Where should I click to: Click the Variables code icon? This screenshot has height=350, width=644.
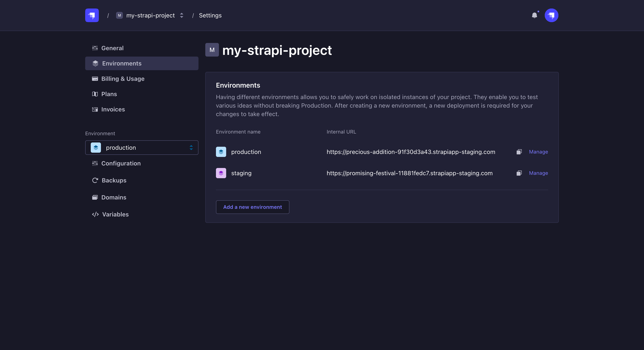(x=95, y=214)
